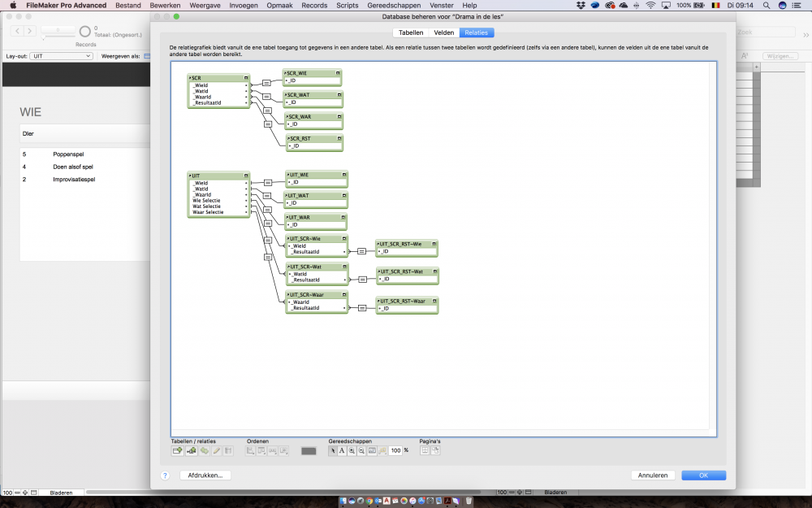Collapse the SCR table occurrence box
Screen dimensions: 812x508
tap(246, 78)
